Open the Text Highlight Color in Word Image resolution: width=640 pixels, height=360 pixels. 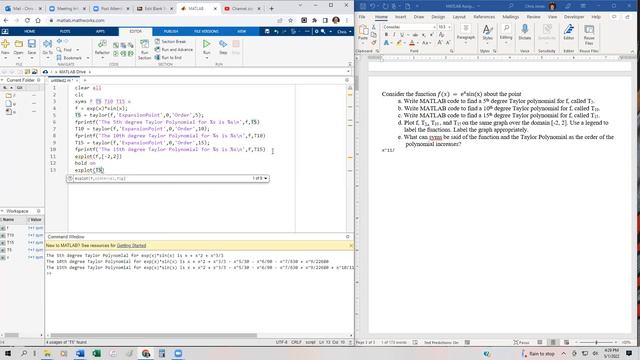tap(399, 42)
